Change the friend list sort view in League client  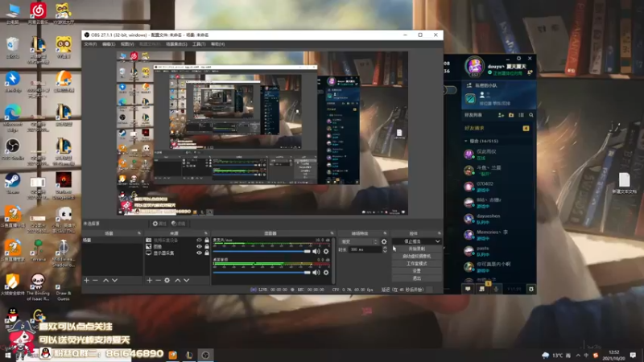tap(521, 115)
